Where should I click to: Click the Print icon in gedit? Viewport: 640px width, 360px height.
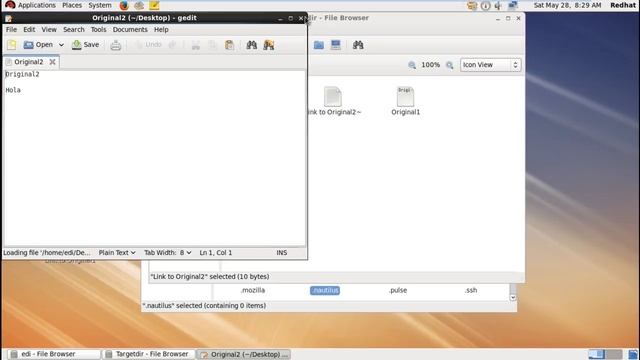tap(116, 45)
